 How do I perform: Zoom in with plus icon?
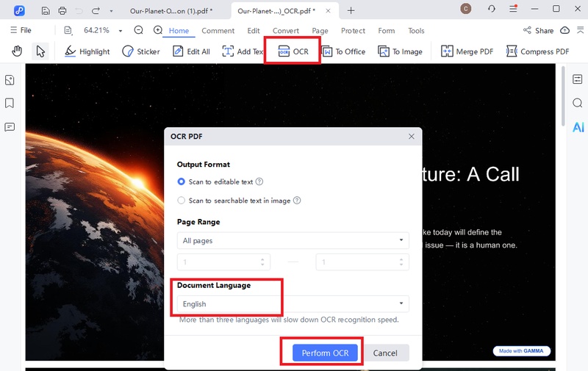pos(158,30)
